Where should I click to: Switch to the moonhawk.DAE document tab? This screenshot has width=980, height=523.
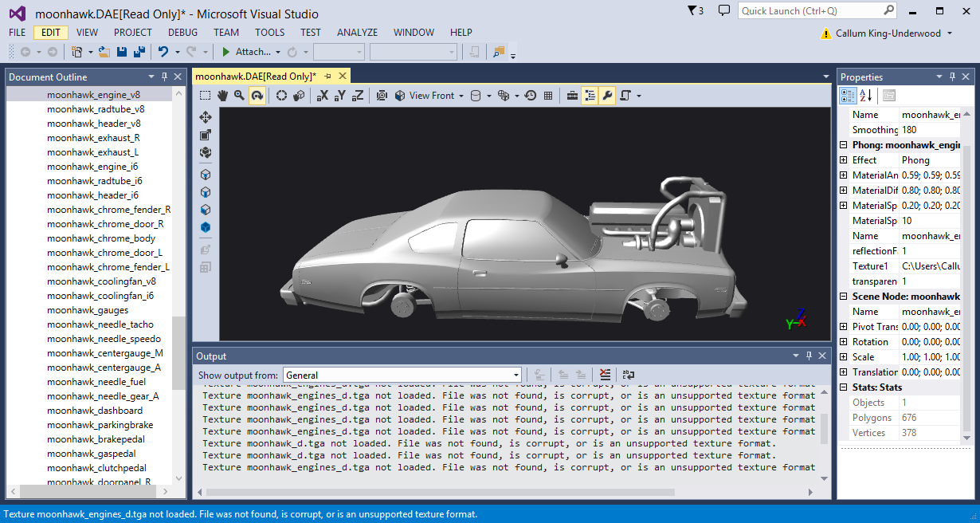coord(256,76)
